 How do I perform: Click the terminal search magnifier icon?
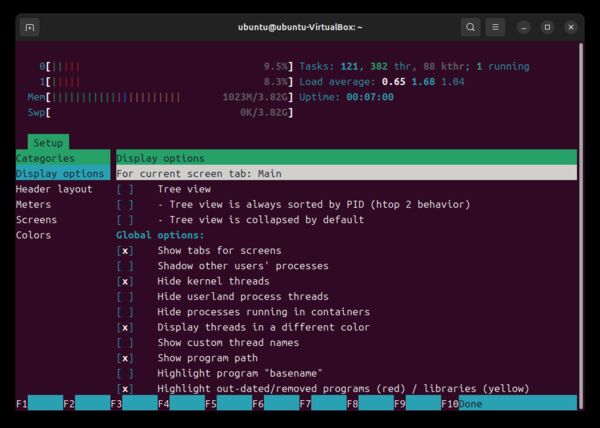point(470,28)
